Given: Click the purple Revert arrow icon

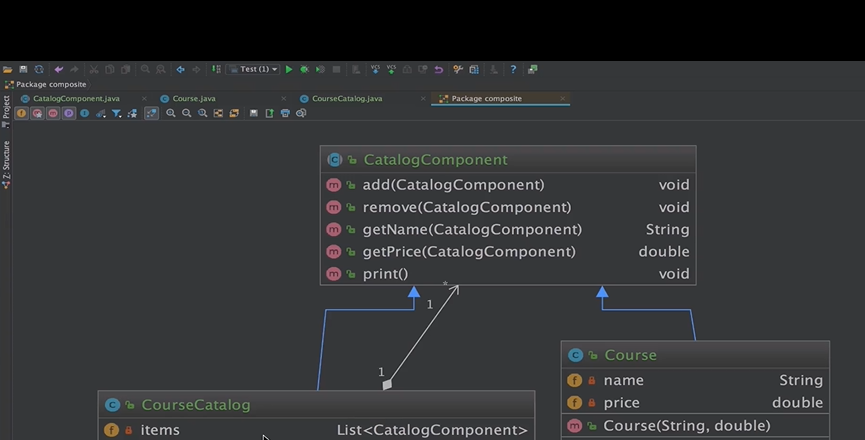Looking at the screenshot, I should pos(439,69).
